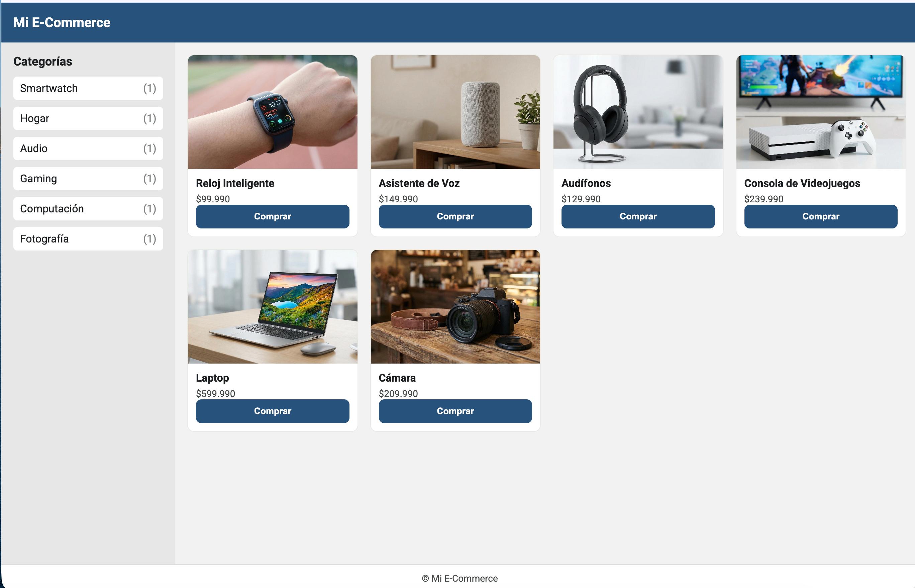Click the Mi E-Commerce header title
This screenshot has height=588, width=915.
[x=62, y=22]
